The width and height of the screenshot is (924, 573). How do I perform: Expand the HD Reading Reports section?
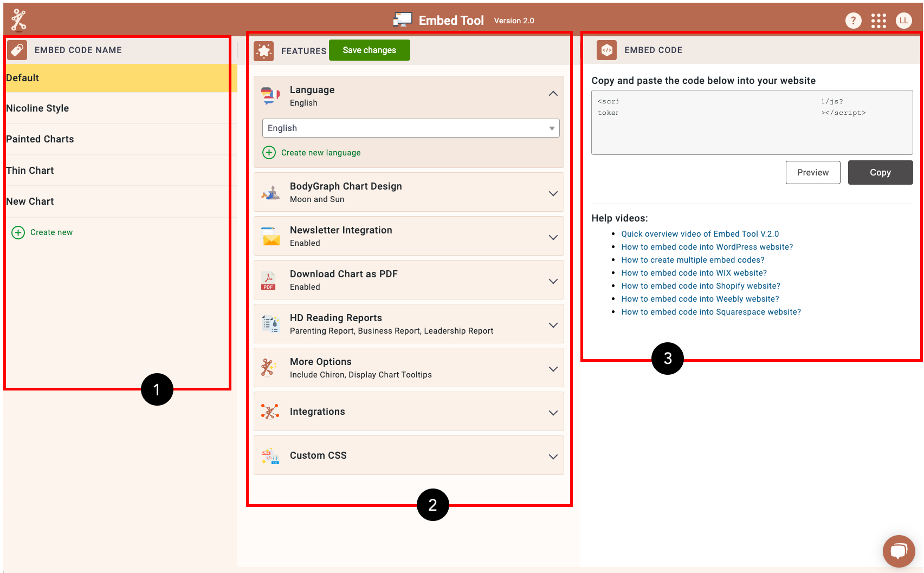pyautogui.click(x=553, y=325)
